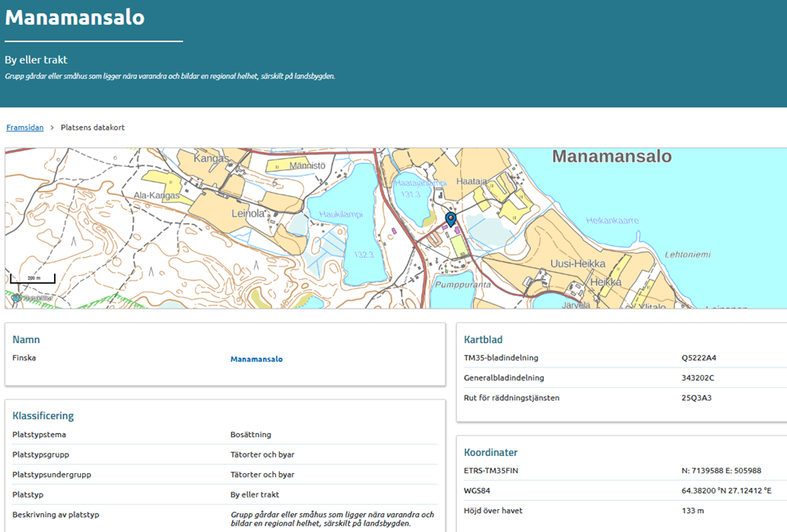The image size is (787, 532).
Task: Open the blue Manamansalo link under Namn
Action: [256, 359]
